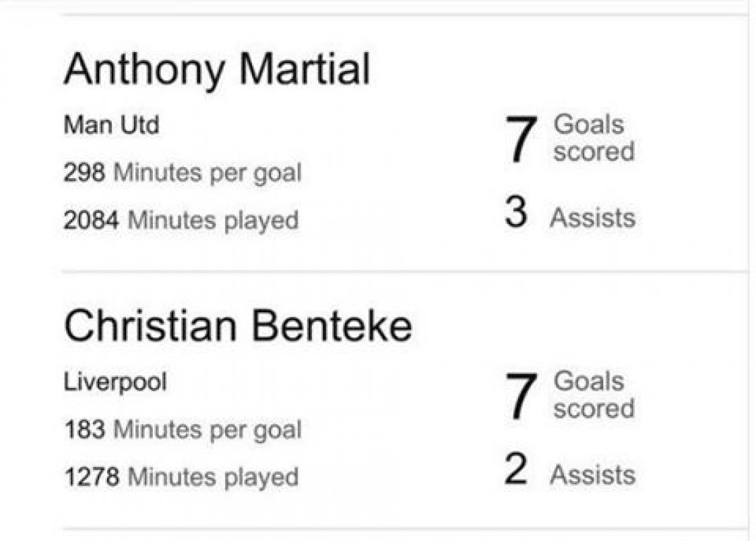Select the Liverpool team label
756x541 pixels.
coord(115,383)
